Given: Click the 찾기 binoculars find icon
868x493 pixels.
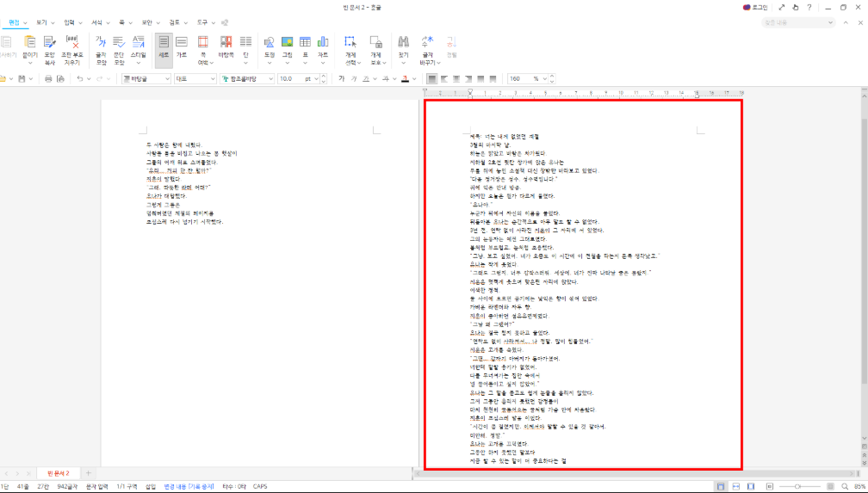Looking at the screenshot, I should pyautogui.click(x=404, y=42).
